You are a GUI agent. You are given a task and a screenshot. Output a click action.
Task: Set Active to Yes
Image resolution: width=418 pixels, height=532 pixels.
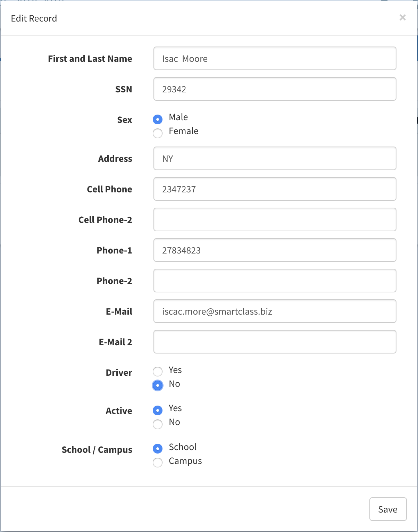click(158, 410)
